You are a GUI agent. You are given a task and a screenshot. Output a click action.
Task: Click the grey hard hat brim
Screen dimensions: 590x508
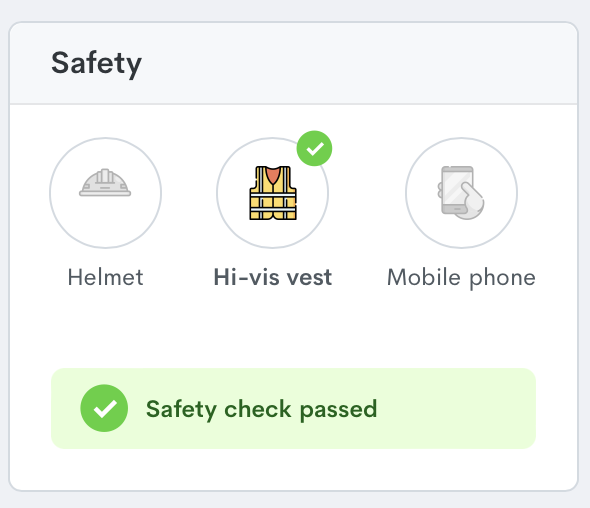coord(105,193)
